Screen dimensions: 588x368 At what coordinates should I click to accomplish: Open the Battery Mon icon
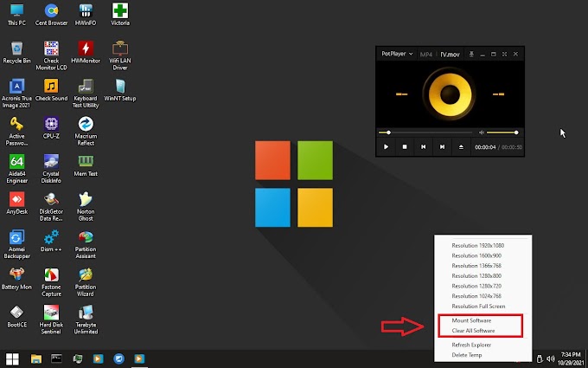(16, 279)
